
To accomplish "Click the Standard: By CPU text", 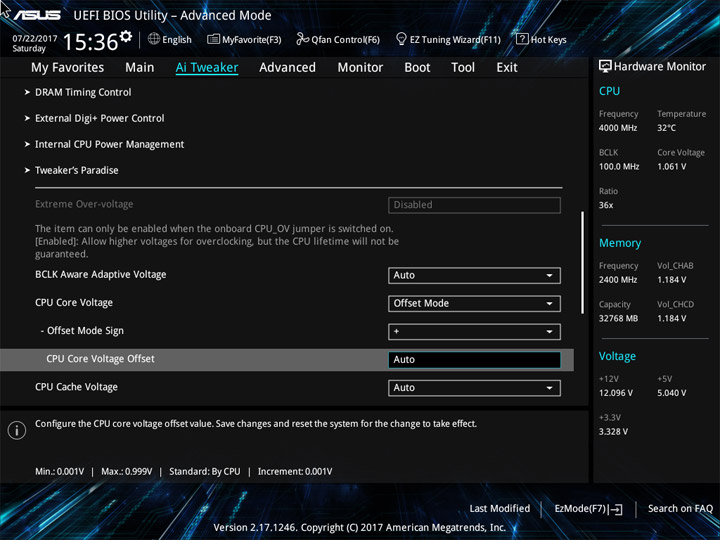I will pyautogui.click(x=204, y=472).
